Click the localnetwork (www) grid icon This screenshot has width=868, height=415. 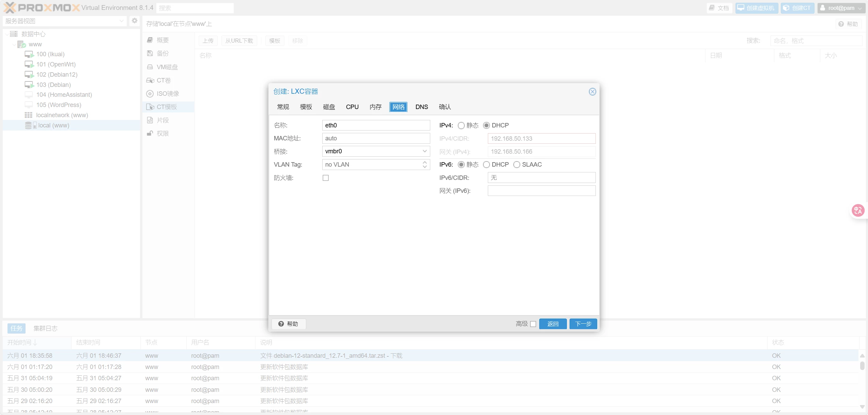click(x=29, y=115)
